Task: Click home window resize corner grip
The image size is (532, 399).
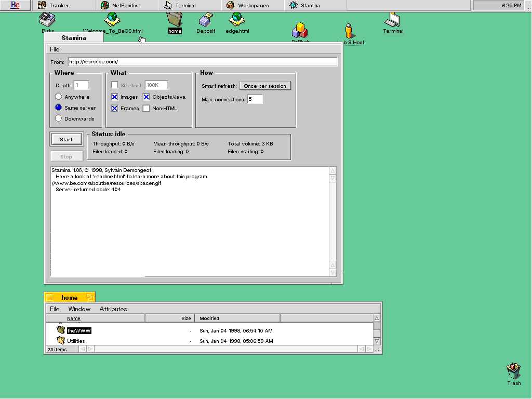Action: pyautogui.click(x=377, y=349)
